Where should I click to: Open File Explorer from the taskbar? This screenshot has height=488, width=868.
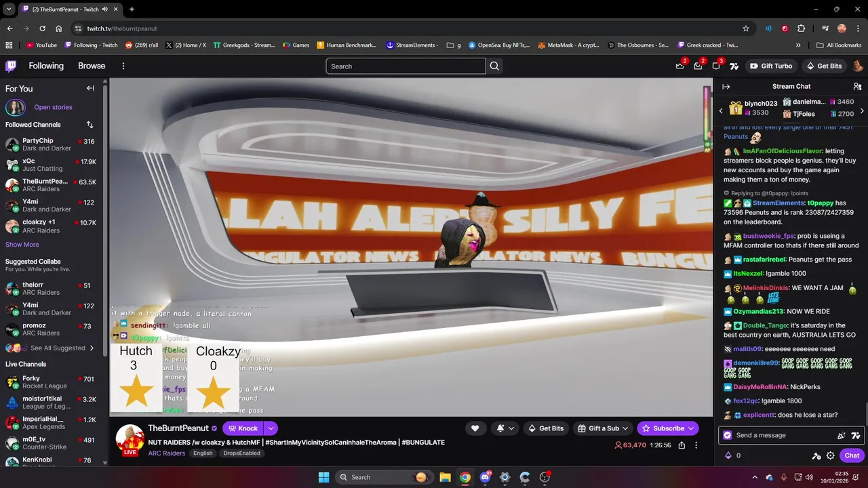click(445, 477)
